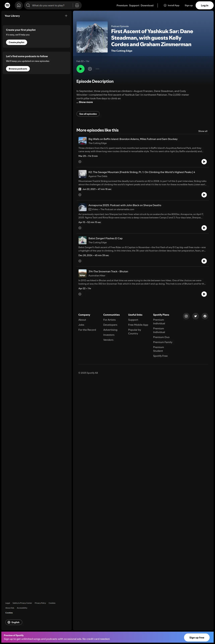This screenshot has height=644, width=215.
Task: Open the Premium Family plan link
Action: (x=163, y=342)
